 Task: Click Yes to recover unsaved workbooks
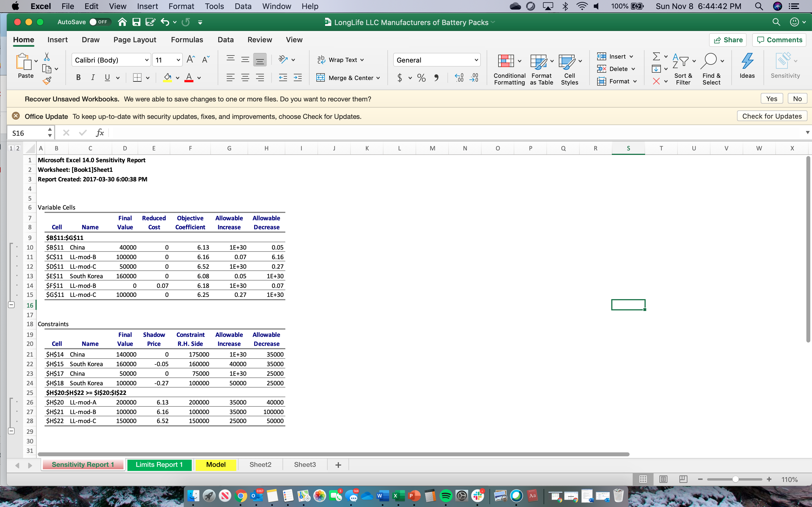tap(771, 99)
